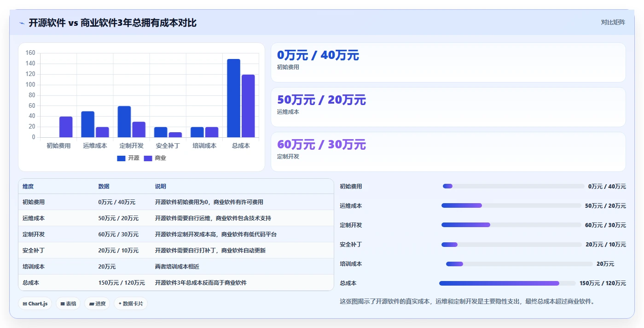
Task: Click the 20万元 / 10万元 table cell
Action: (x=118, y=251)
